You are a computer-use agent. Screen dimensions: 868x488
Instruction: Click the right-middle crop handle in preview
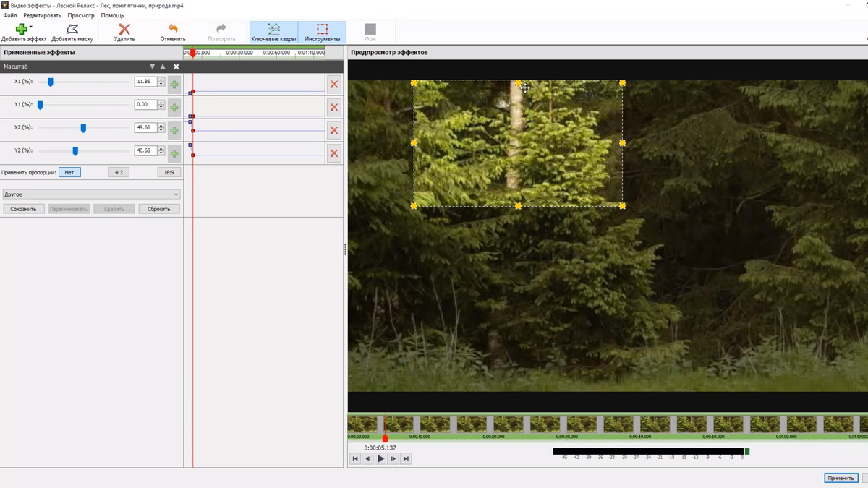pos(622,143)
